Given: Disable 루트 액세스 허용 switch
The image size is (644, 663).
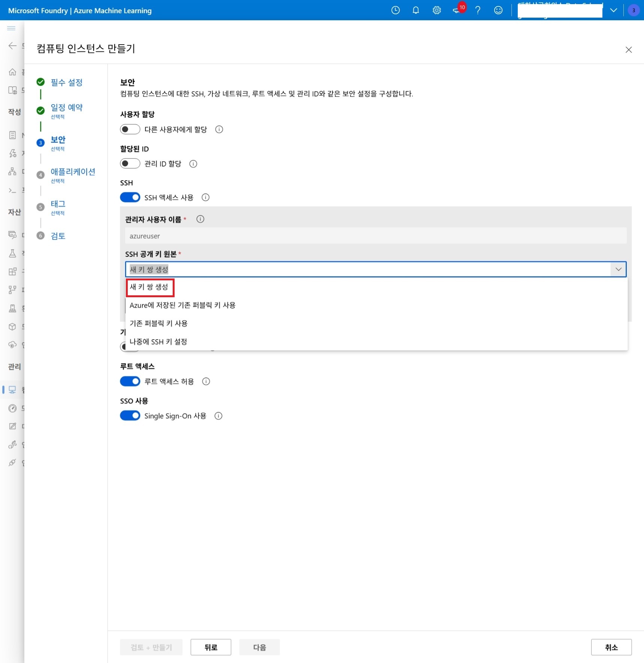Looking at the screenshot, I should click(130, 382).
